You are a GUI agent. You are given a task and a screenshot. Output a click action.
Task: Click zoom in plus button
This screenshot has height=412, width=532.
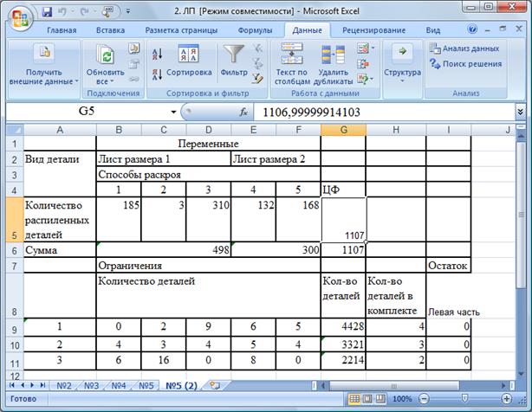506,399
